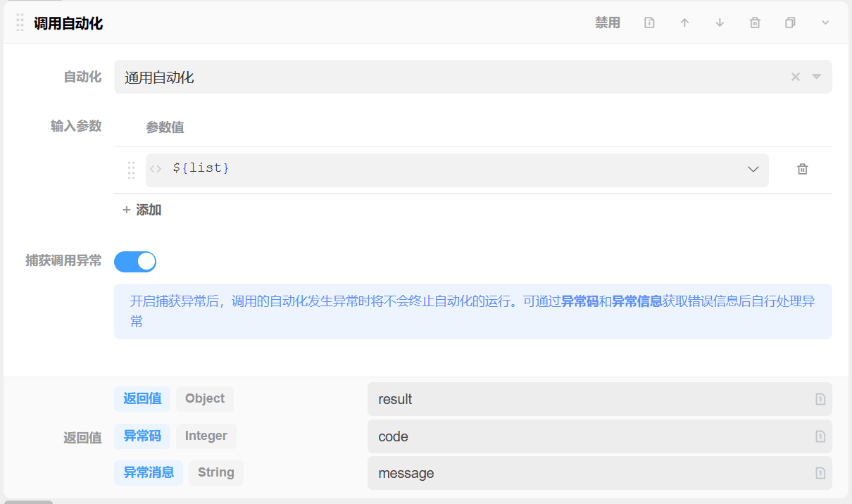Screen dimensions: 852x504
Task: Click the note icon in header toolbar
Action: (x=649, y=23)
